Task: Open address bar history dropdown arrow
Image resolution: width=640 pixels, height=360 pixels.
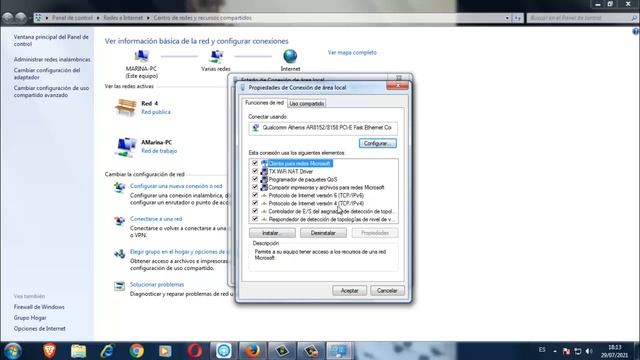Action: (x=507, y=18)
